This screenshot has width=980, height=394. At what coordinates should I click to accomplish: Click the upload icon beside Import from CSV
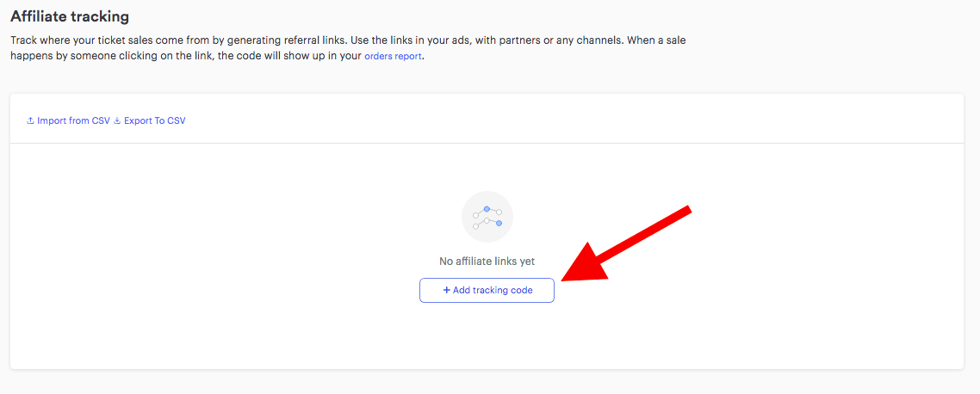pyautogui.click(x=30, y=121)
